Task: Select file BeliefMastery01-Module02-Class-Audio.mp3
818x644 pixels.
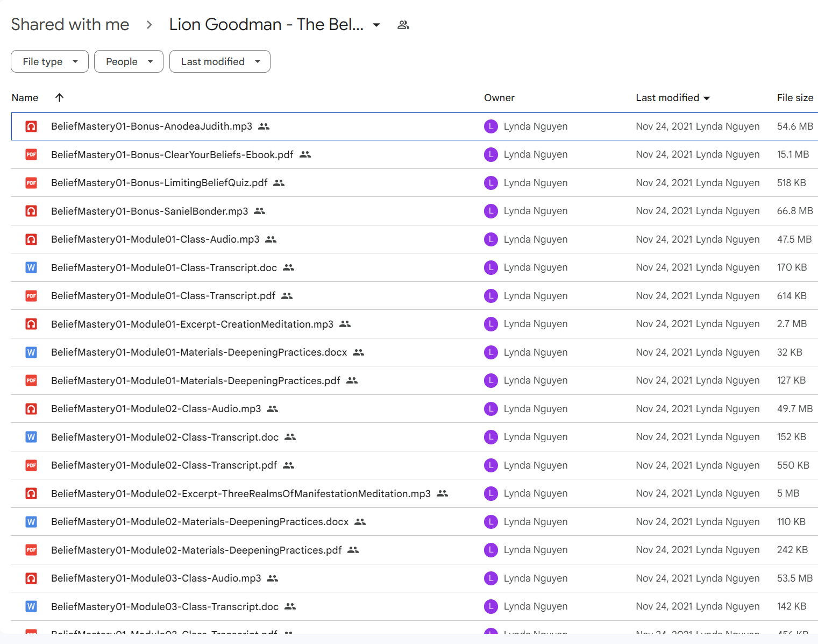Action: click(156, 409)
